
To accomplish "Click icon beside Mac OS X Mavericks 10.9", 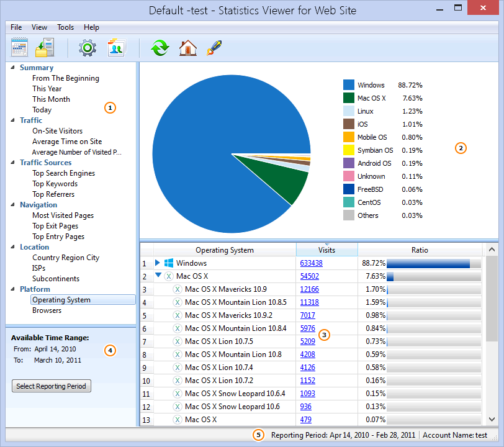I will coord(177,289).
